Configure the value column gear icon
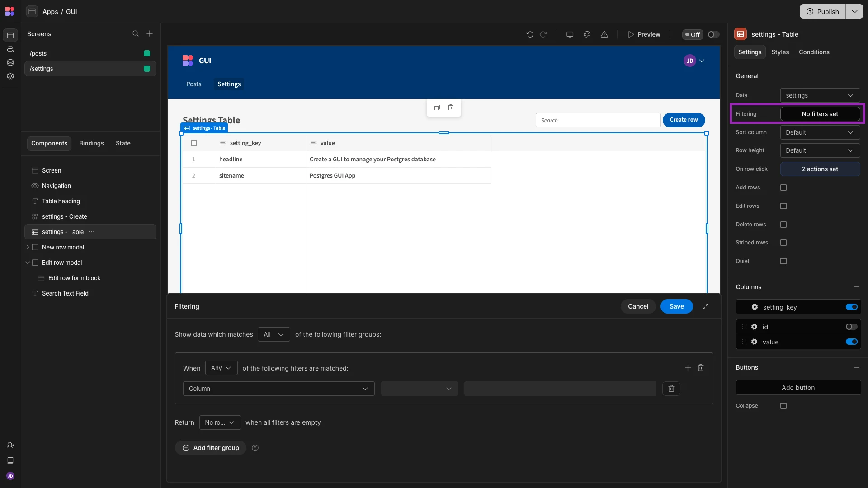 (x=755, y=342)
